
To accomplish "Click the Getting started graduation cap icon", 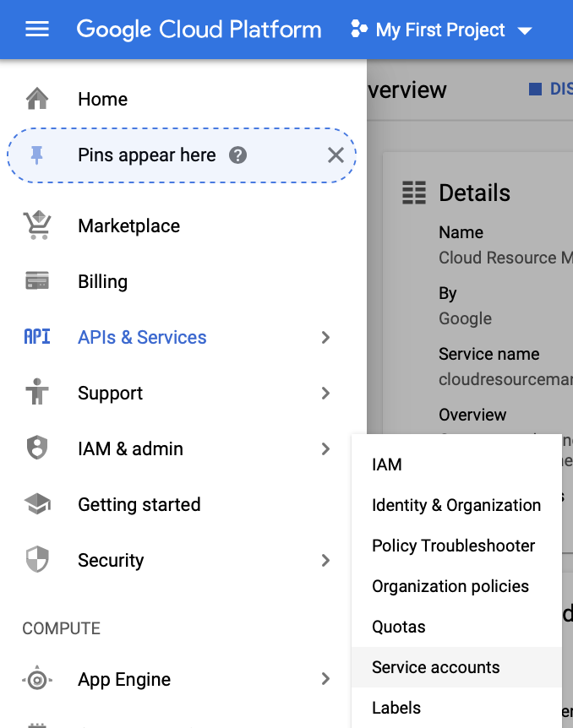I will point(37,503).
